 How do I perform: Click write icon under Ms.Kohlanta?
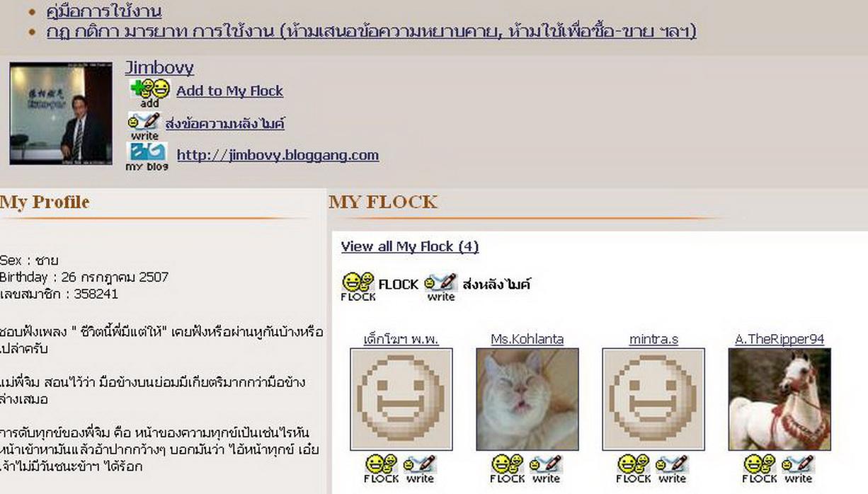coord(546,469)
